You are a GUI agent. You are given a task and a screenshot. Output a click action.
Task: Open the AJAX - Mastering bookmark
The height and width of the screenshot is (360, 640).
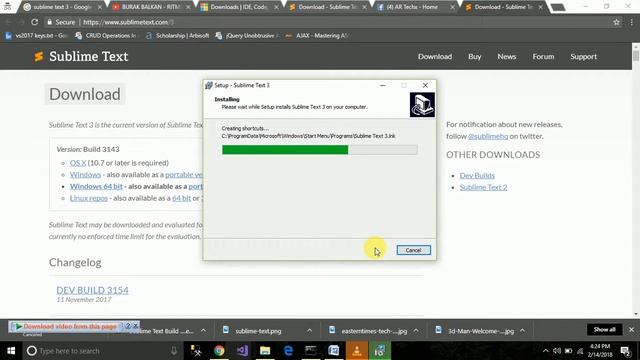(x=316, y=36)
